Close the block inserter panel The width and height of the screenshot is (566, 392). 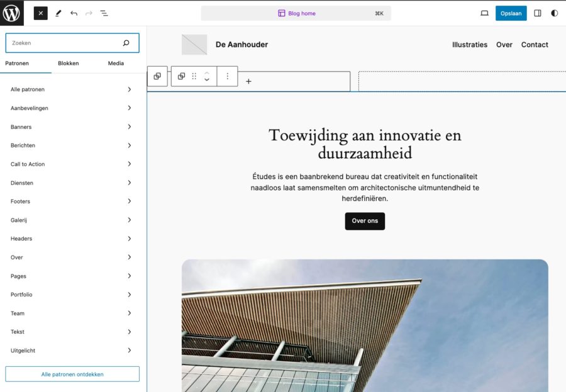pyautogui.click(x=41, y=13)
